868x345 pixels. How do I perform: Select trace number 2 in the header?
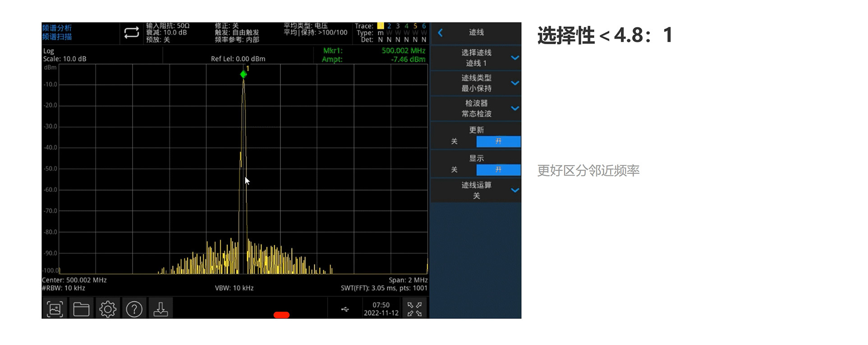[389, 26]
